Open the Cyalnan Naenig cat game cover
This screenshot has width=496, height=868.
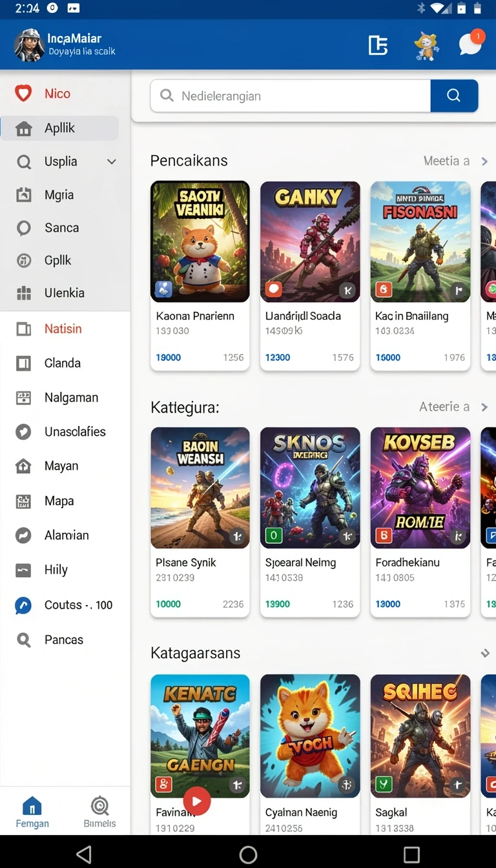pos(310,736)
